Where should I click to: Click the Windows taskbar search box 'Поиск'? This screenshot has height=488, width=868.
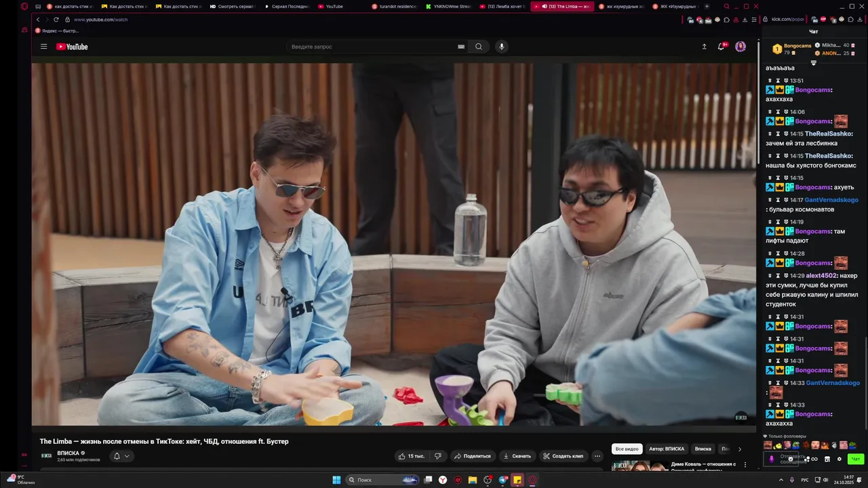(x=382, y=480)
